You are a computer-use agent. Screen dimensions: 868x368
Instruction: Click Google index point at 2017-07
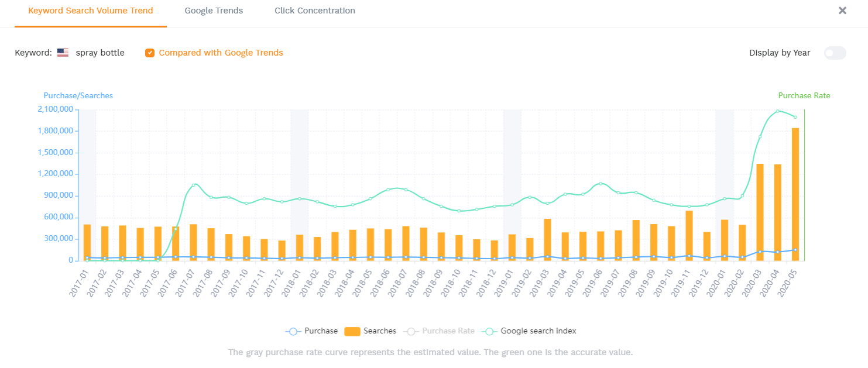pos(193,185)
